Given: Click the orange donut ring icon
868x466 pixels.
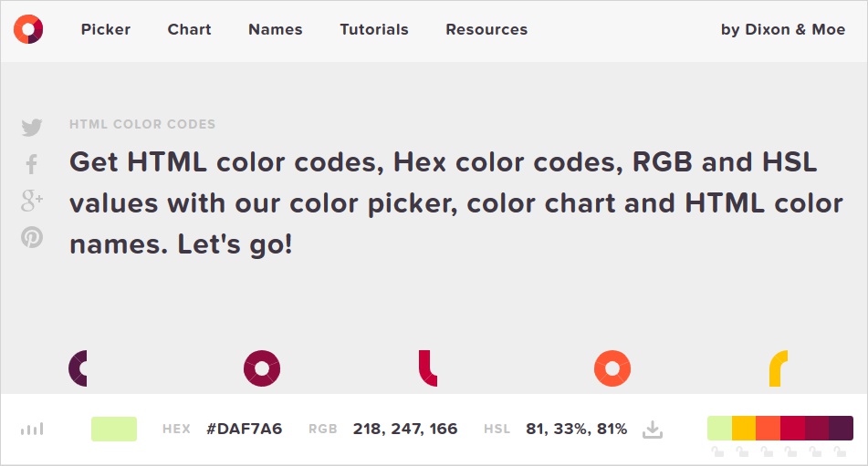Looking at the screenshot, I should (x=612, y=368).
